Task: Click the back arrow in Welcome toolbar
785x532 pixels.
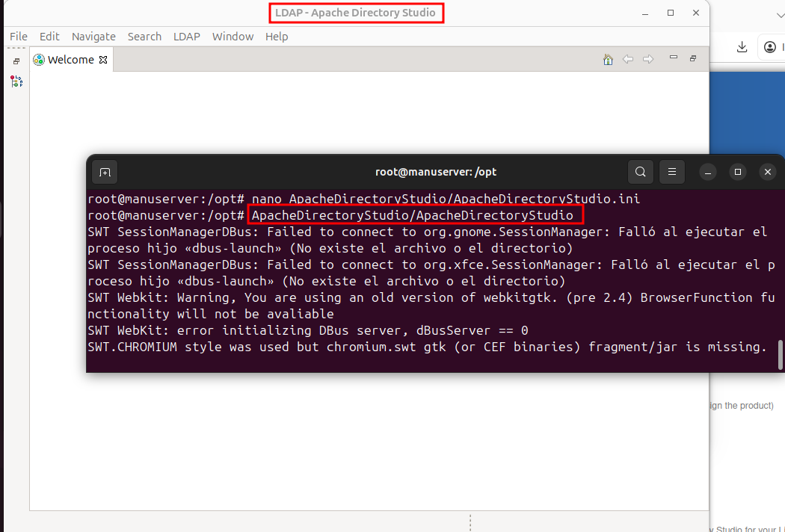Action: [x=628, y=60]
